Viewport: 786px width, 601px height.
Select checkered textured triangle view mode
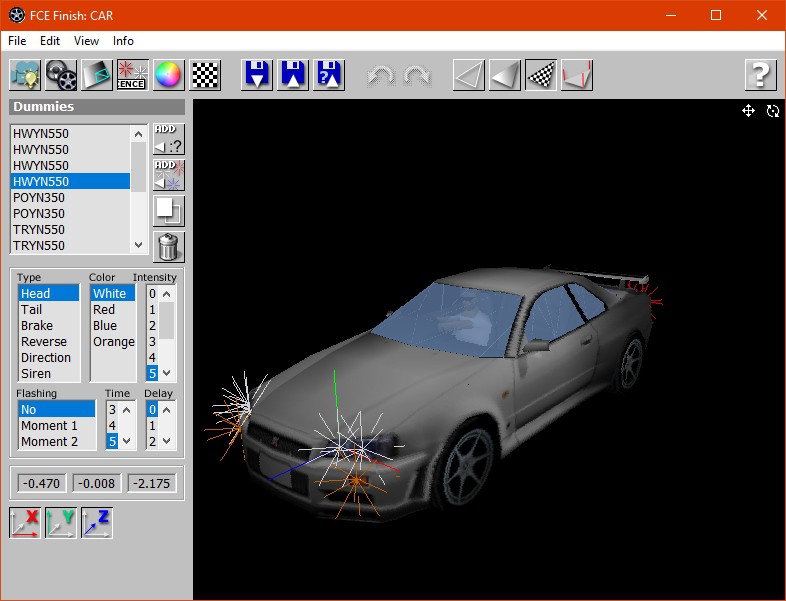tap(541, 75)
